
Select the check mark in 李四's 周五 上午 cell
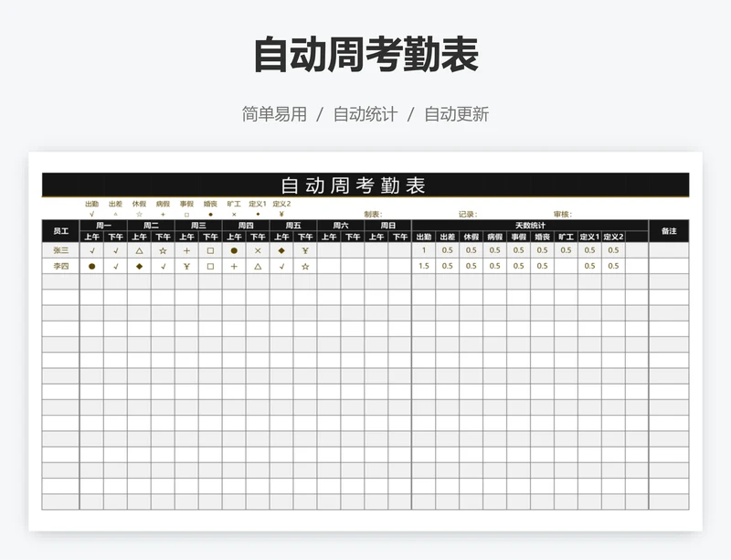point(281,267)
